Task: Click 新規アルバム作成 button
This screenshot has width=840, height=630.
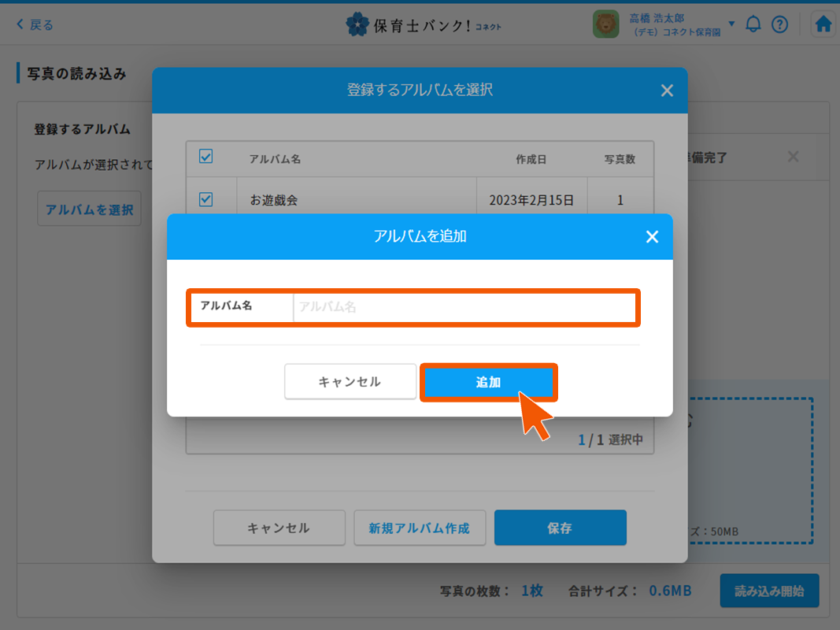Action: pyautogui.click(x=420, y=528)
